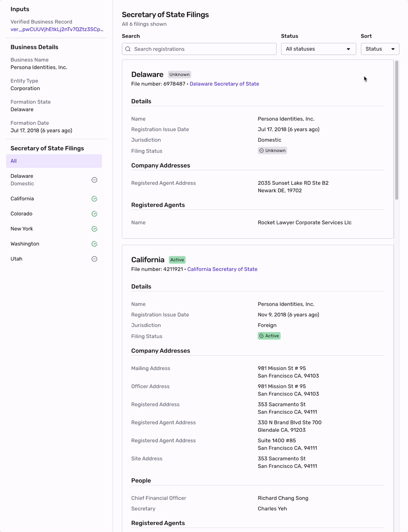The image size is (408, 532).
Task: Click the 2035 Sunset Lake RD address
Action: [x=293, y=187]
